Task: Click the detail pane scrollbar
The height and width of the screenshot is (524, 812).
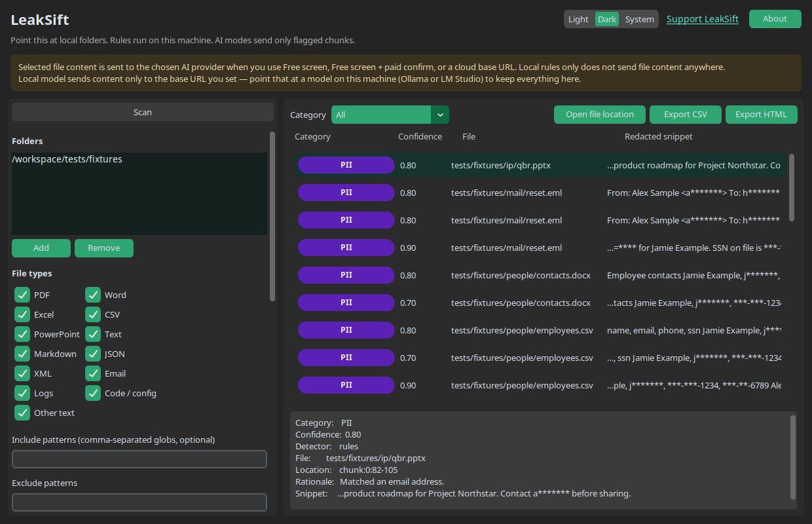Action: 794,457
